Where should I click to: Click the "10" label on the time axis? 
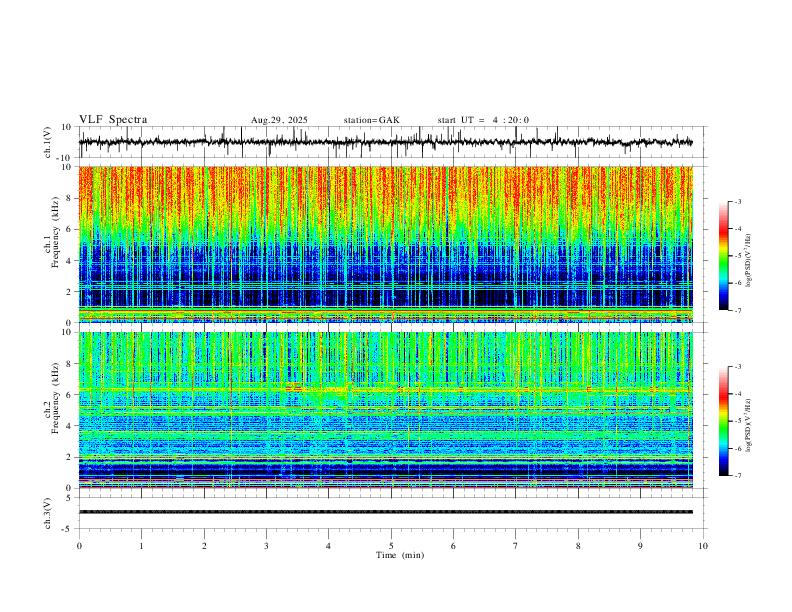(x=703, y=546)
